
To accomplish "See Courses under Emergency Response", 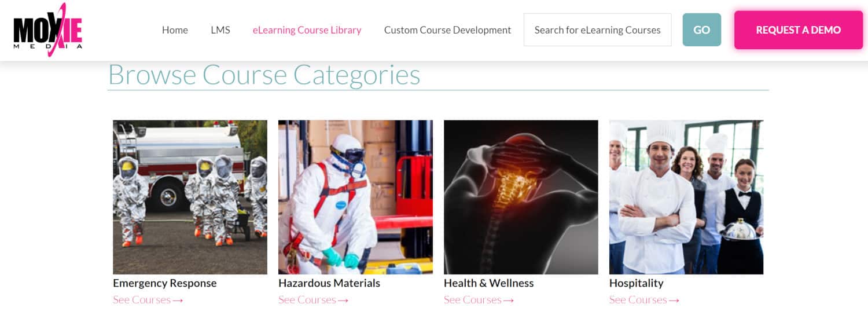I will click(x=148, y=300).
